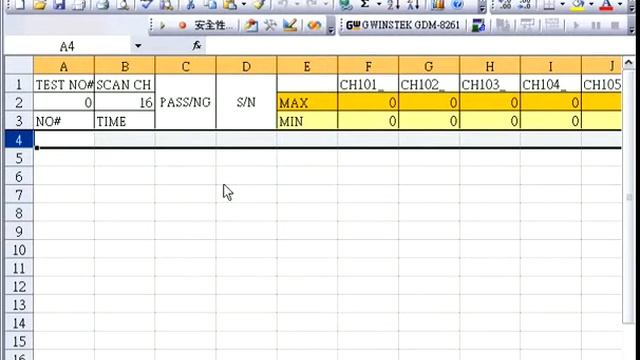Click the Run Macro play icon
Screen dimensions: 640x360
click(162, 26)
